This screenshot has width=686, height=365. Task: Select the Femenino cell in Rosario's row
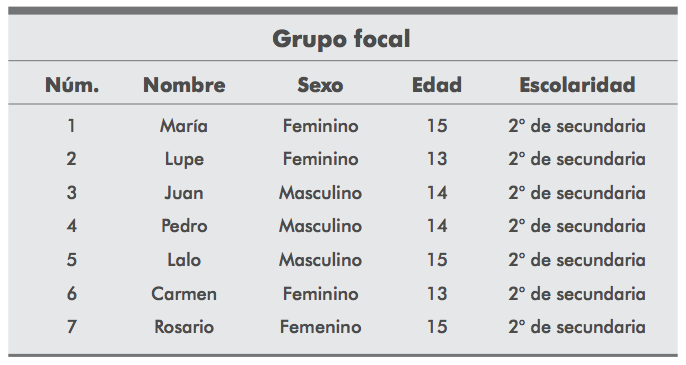tap(321, 327)
